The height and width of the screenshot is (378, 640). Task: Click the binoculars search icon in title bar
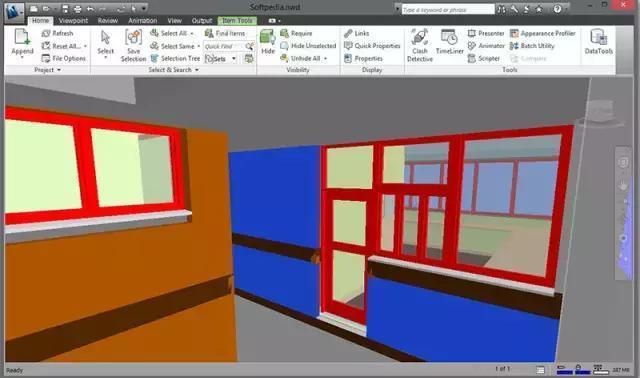pyautogui.click(x=501, y=9)
